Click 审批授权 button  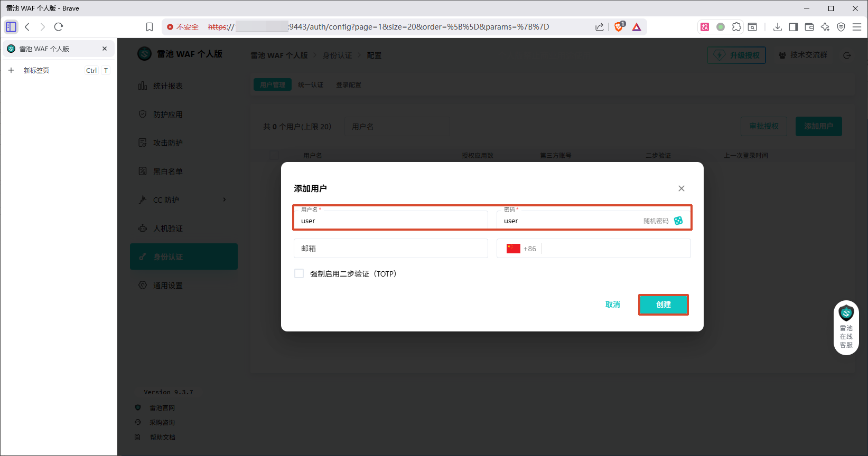point(764,126)
